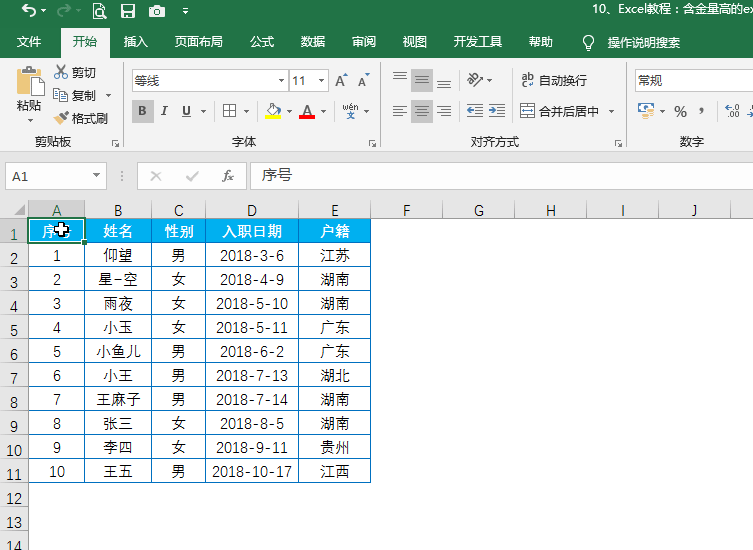Open the font size dropdown arrow

point(321,80)
